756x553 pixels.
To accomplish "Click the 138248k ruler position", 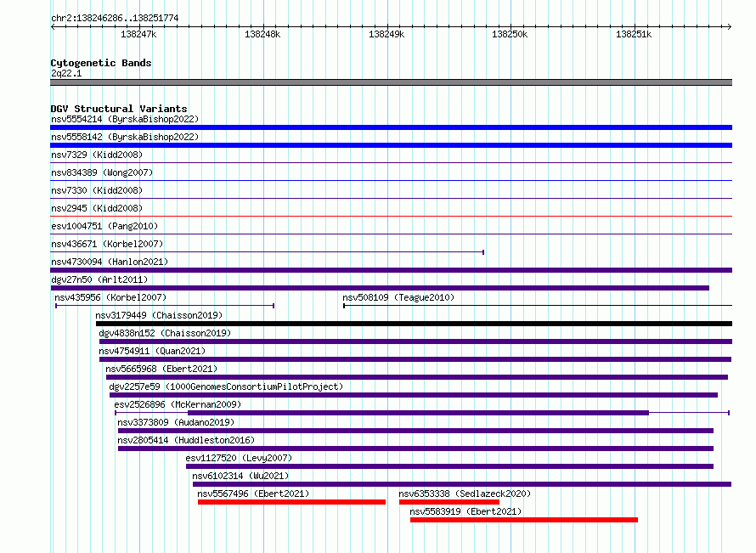I will [x=262, y=34].
